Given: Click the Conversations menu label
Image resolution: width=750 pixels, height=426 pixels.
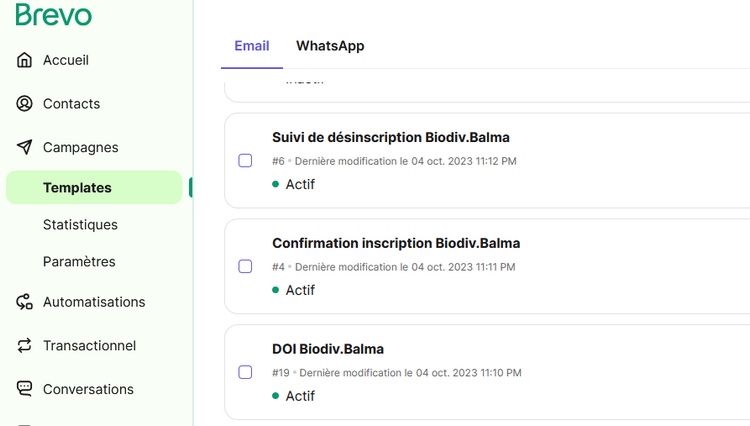Looking at the screenshot, I should [x=88, y=389].
